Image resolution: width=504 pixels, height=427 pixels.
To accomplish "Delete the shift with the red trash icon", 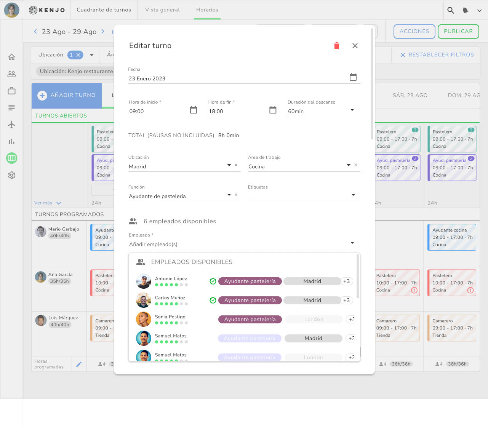I will click(337, 46).
